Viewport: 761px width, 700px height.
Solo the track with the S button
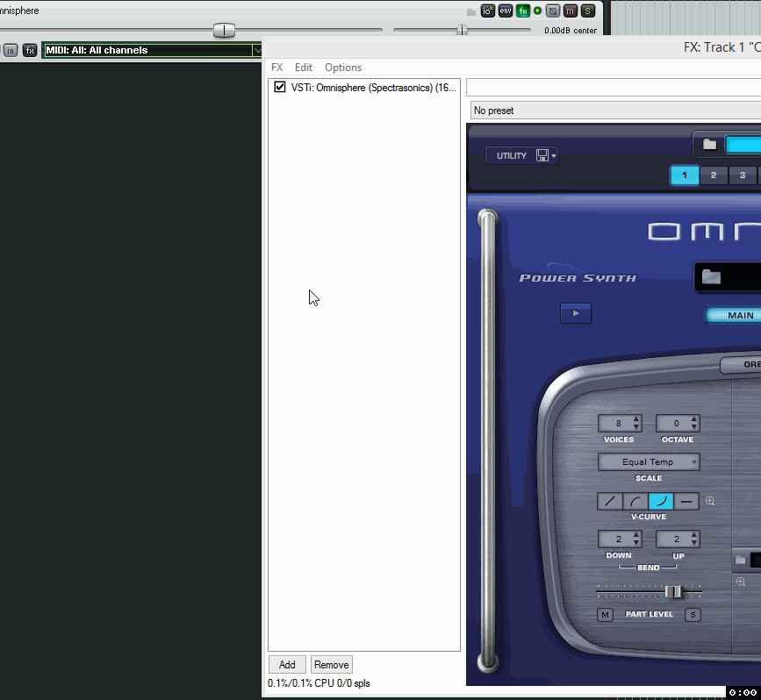[588, 11]
